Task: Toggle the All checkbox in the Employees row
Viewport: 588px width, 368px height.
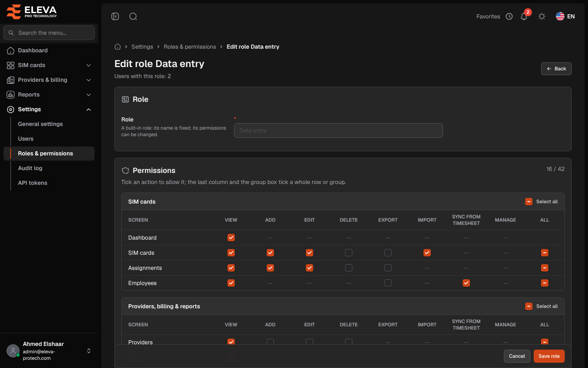Action: 545,283
